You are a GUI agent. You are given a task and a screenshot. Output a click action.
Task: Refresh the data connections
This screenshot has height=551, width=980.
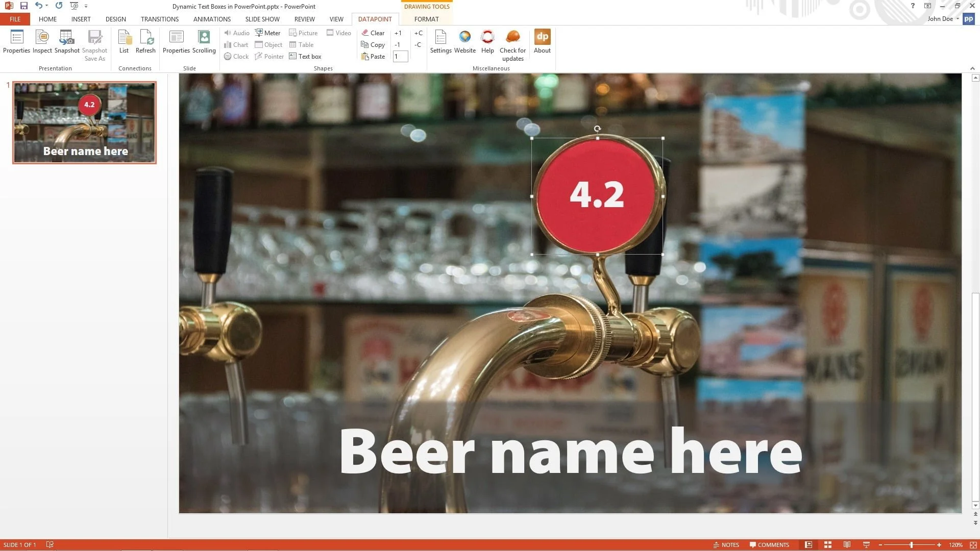tap(145, 43)
